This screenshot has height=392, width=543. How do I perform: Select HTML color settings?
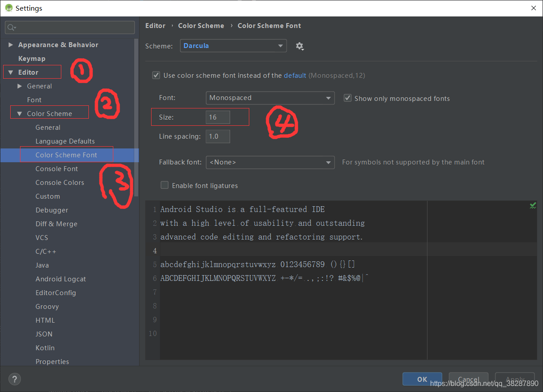45,320
